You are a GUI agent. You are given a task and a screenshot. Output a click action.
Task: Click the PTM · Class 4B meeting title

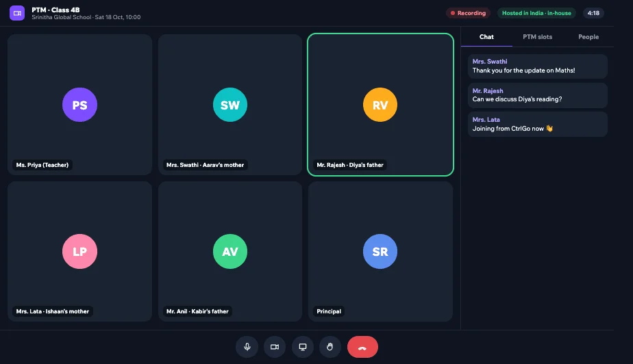pos(55,10)
